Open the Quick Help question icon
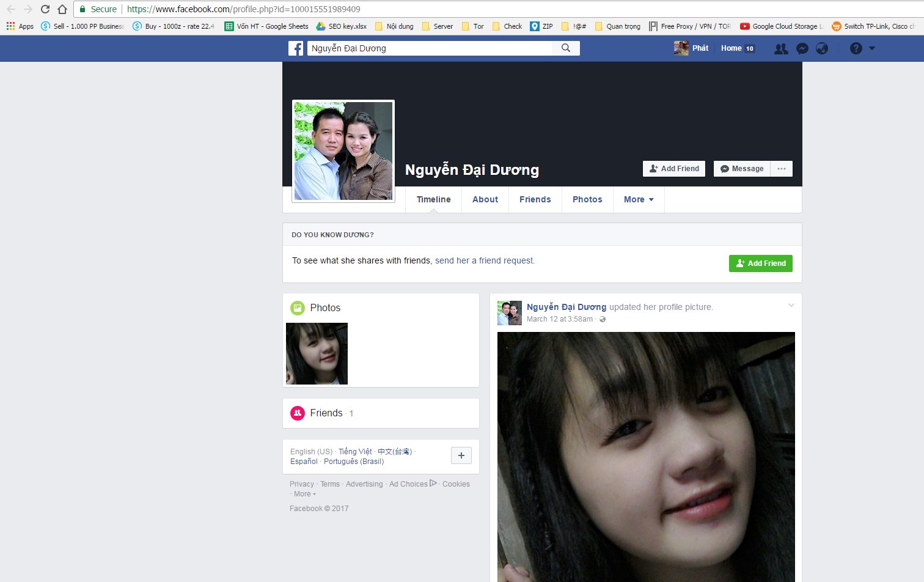Image resolution: width=924 pixels, height=582 pixels. 856,48
